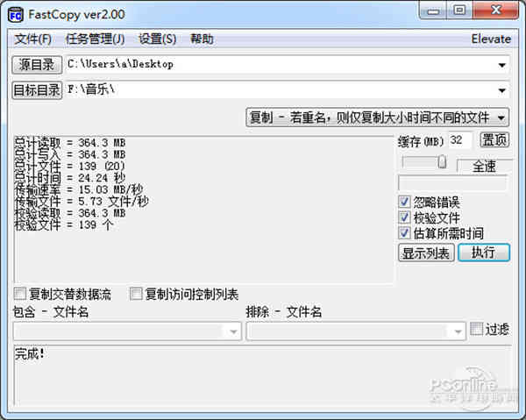Click the 显示列表 button
Viewport: 526px width, 420px height.
tap(426, 253)
